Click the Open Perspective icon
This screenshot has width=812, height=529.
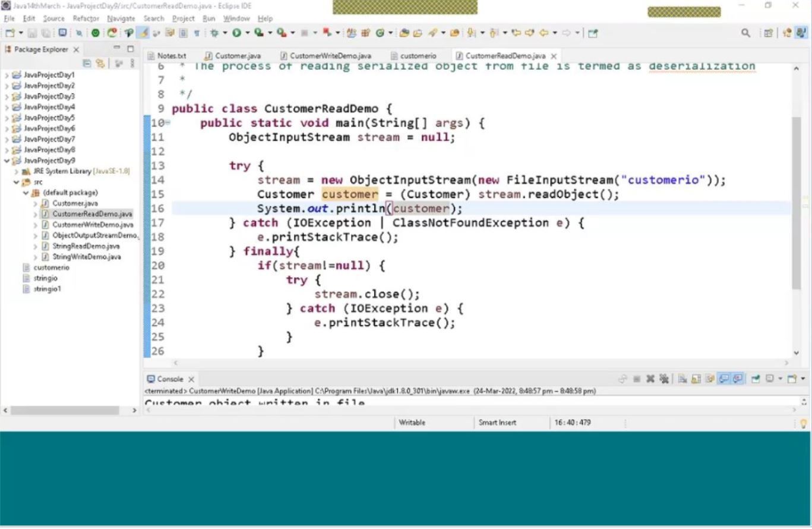click(768, 33)
